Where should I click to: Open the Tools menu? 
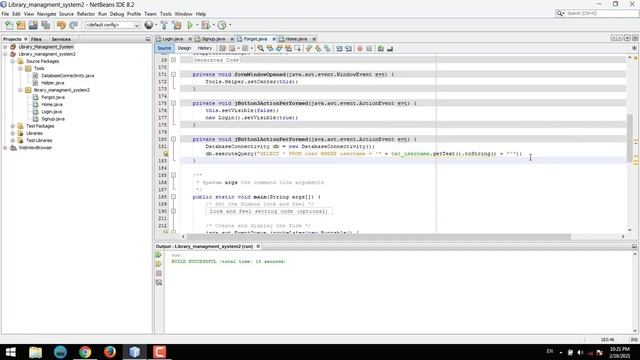pyautogui.click(x=166, y=14)
